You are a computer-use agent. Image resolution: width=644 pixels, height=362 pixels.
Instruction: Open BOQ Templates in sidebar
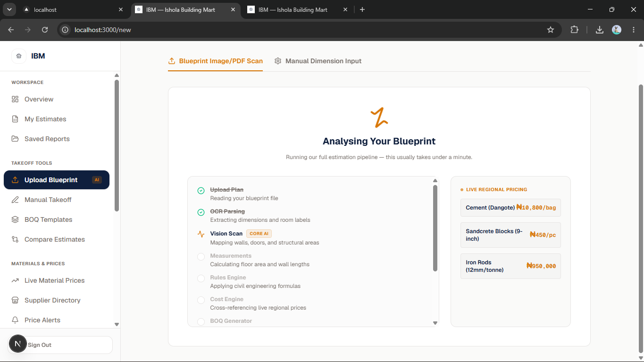[x=57, y=219]
